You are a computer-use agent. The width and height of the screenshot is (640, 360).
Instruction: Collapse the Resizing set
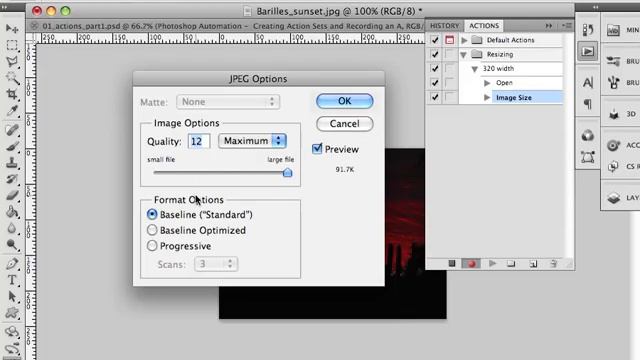[x=464, y=54]
